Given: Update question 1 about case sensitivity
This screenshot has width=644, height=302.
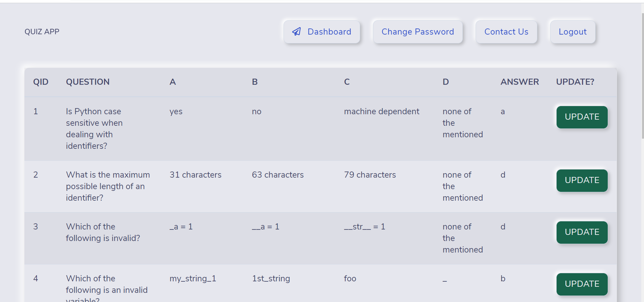Looking at the screenshot, I should click(x=582, y=117).
